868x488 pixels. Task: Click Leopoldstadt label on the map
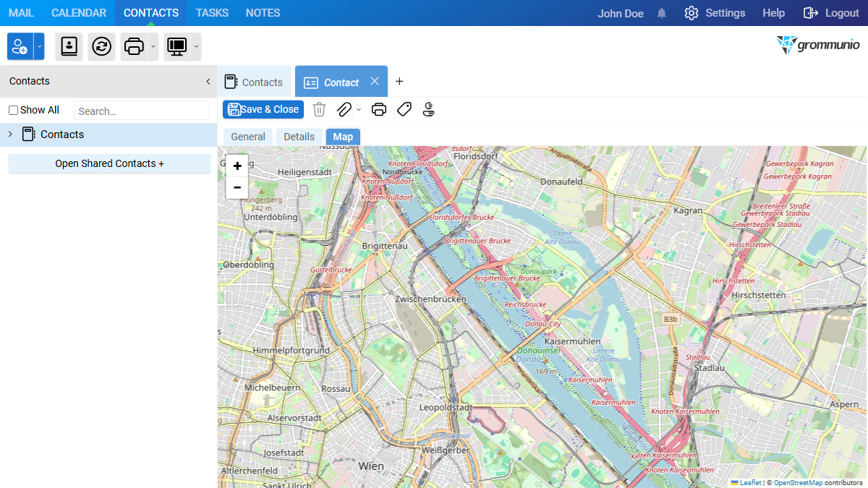click(x=446, y=408)
